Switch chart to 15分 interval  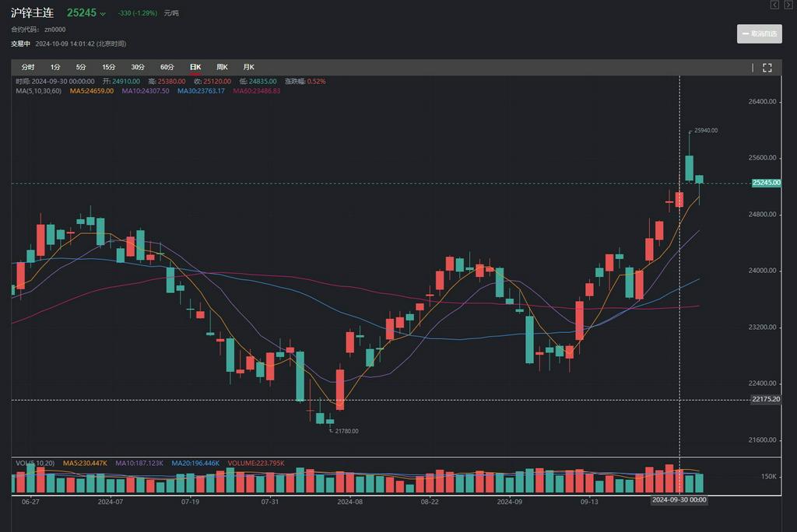click(x=109, y=68)
